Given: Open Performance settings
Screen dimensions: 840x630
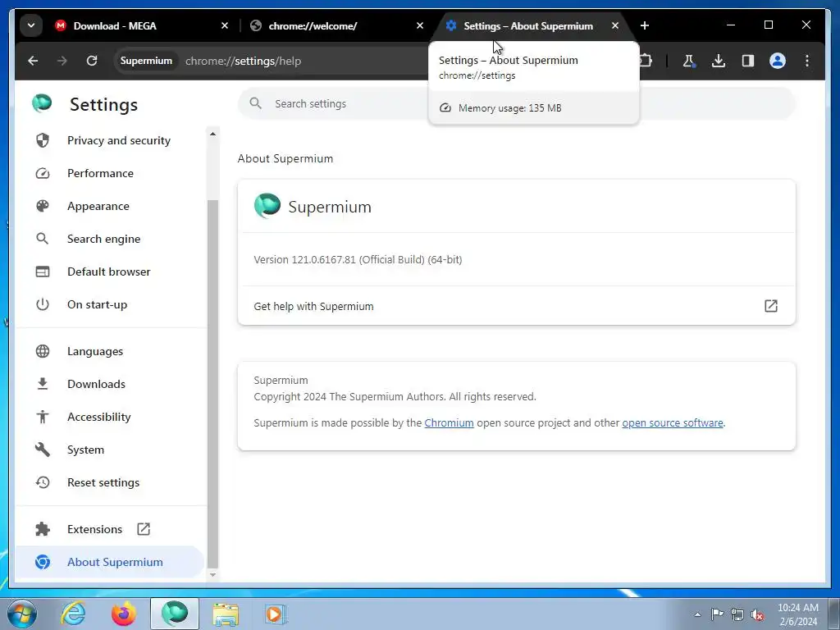Looking at the screenshot, I should click(x=110, y=174).
